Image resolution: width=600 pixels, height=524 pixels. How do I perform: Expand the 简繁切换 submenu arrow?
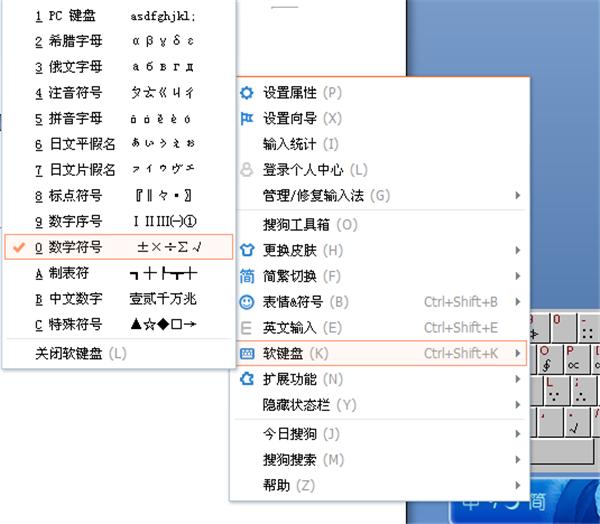coord(518,276)
